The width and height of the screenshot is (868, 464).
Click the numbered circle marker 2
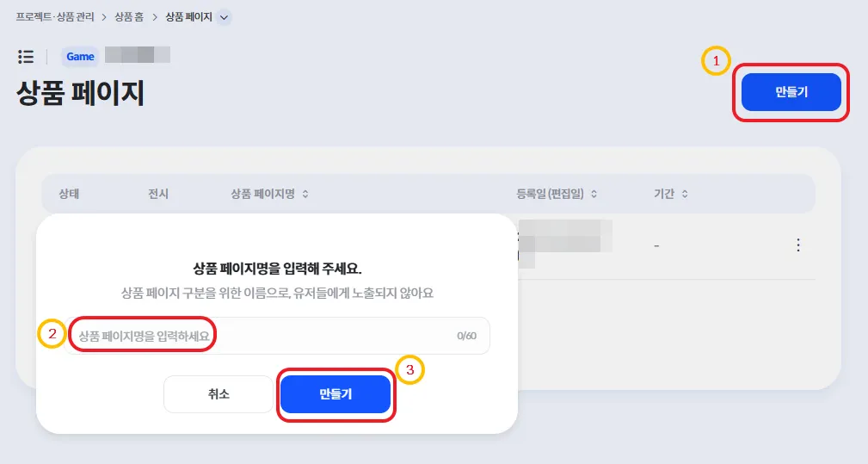click(x=52, y=334)
